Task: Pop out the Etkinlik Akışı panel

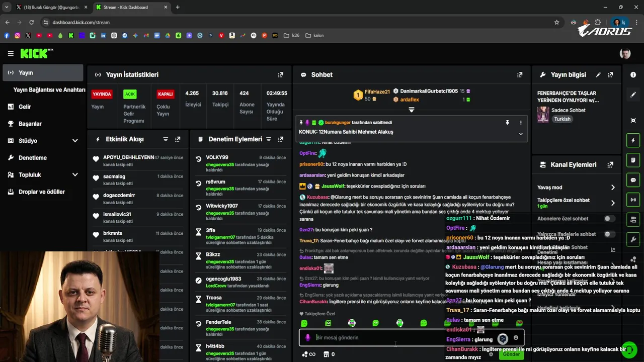Action: (178, 139)
